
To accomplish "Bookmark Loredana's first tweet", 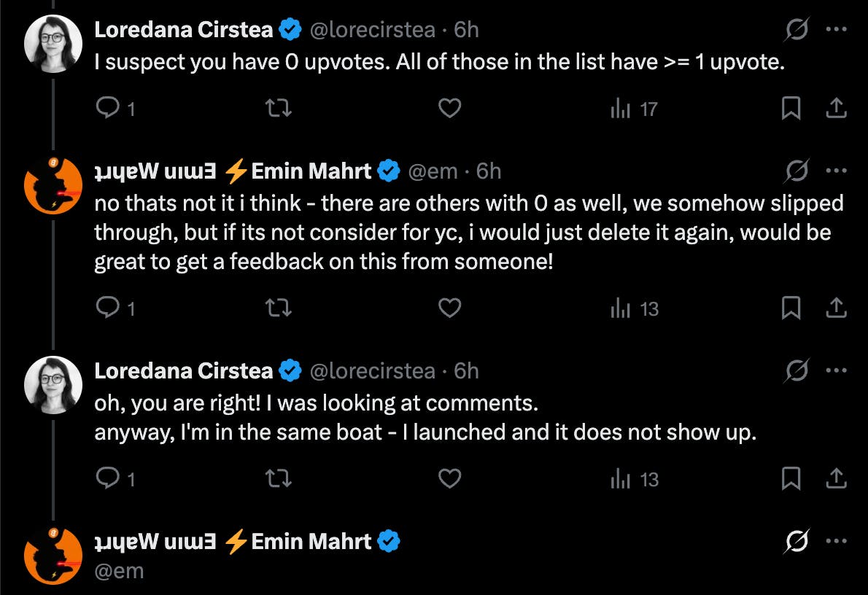I will coord(791,109).
